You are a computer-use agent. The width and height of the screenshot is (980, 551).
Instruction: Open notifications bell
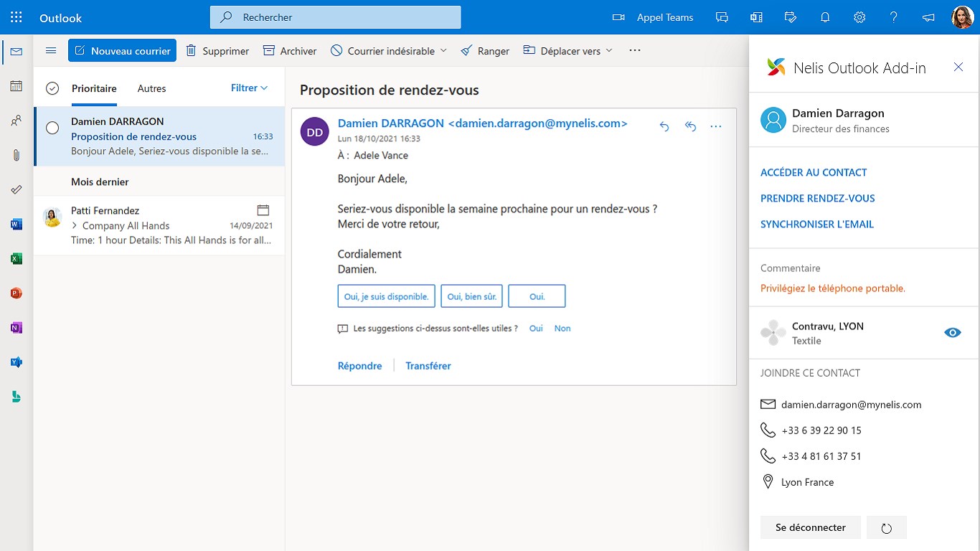click(825, 17)
